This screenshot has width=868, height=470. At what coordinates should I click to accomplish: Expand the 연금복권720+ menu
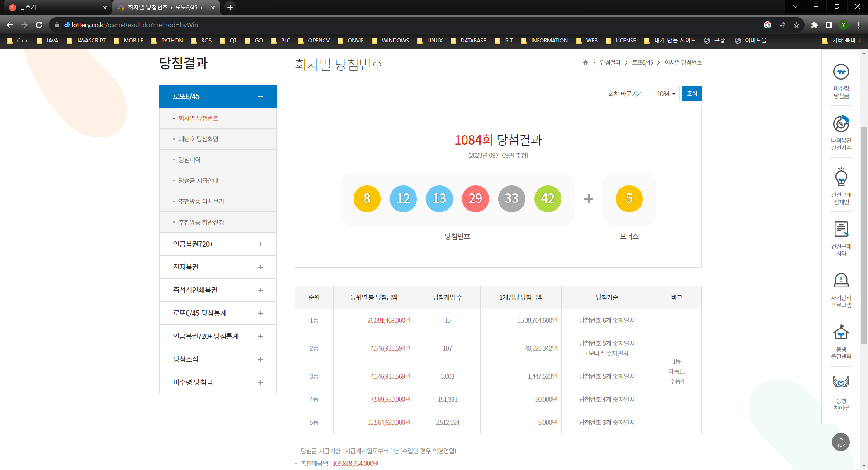(260, 244)
